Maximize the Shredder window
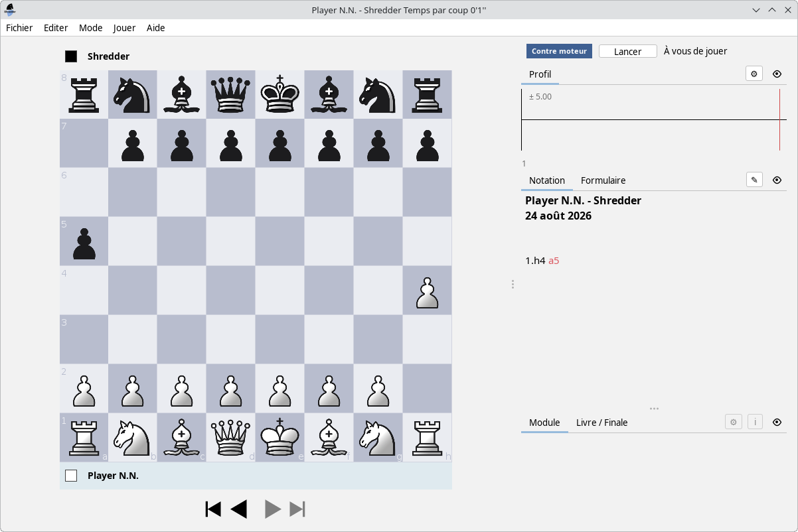This screenshot has width=798, height=532. (772, 9)
